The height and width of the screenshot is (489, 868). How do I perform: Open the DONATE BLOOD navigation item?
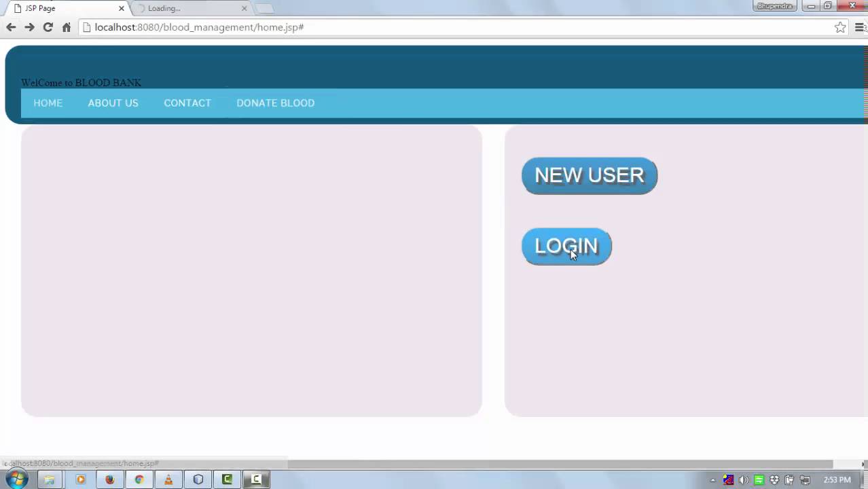coord(276,103)
